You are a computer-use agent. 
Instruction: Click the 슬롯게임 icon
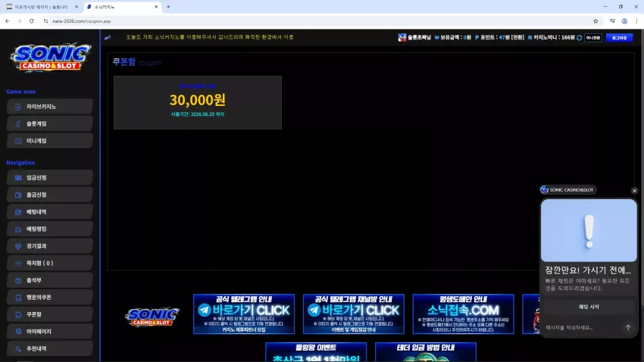click(18, 123)
